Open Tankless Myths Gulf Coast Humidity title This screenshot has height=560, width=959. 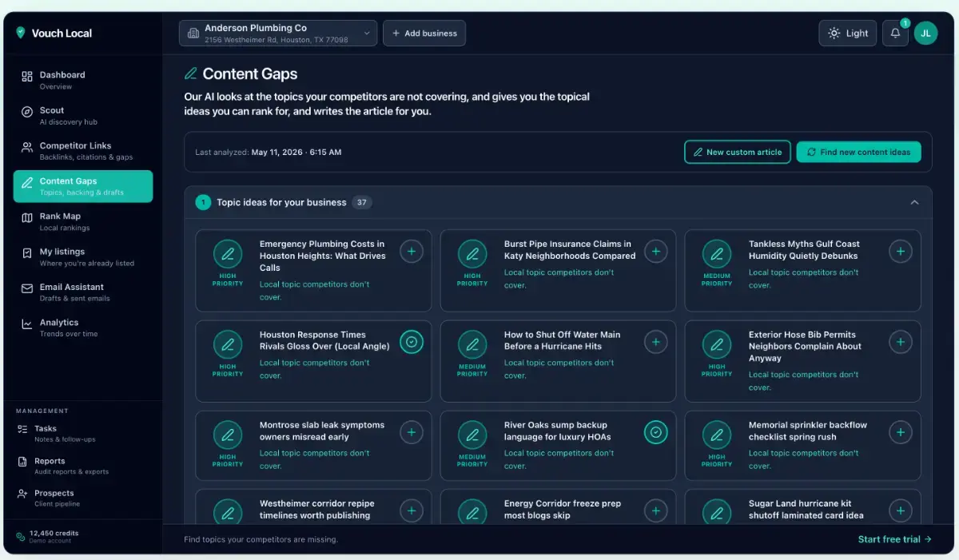pyautogui.click(x=804, y=250)
